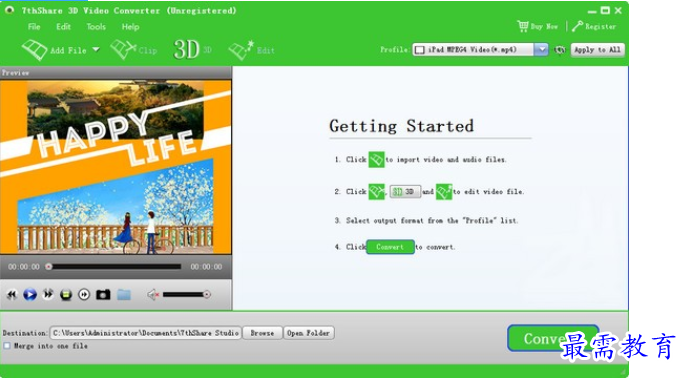The width and height of the screenshot is (684, 378).
Task: Click the next frame button
Action: pos(84,295)
